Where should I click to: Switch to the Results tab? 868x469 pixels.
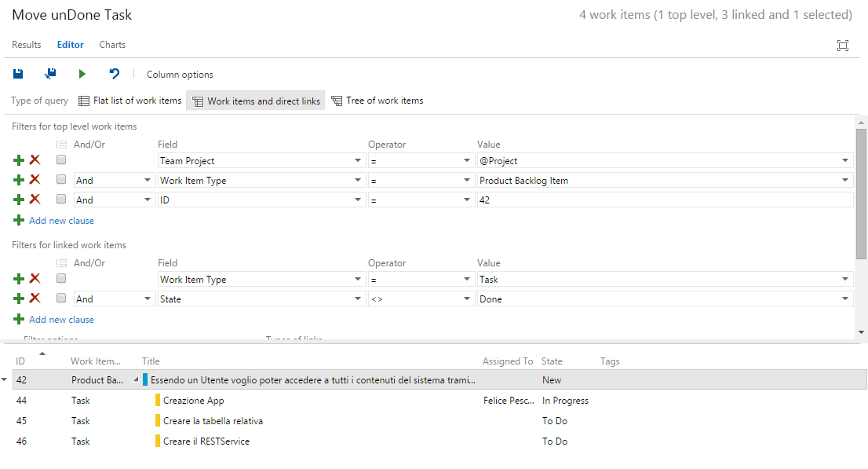pos(27,45)
